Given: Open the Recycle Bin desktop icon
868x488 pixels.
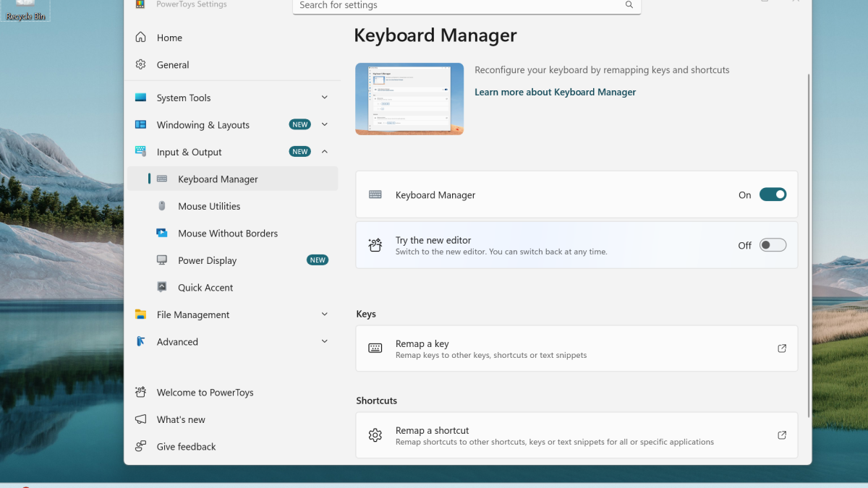Looking at the screenshot, I should (25, 9).
